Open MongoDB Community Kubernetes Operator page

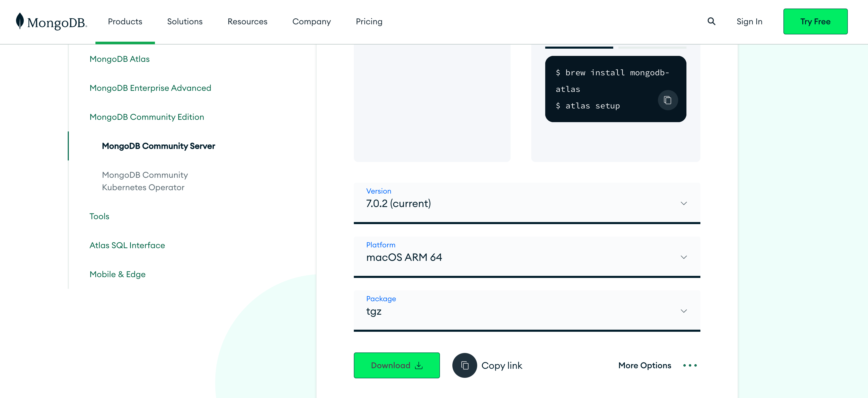[x=145, y=181]
